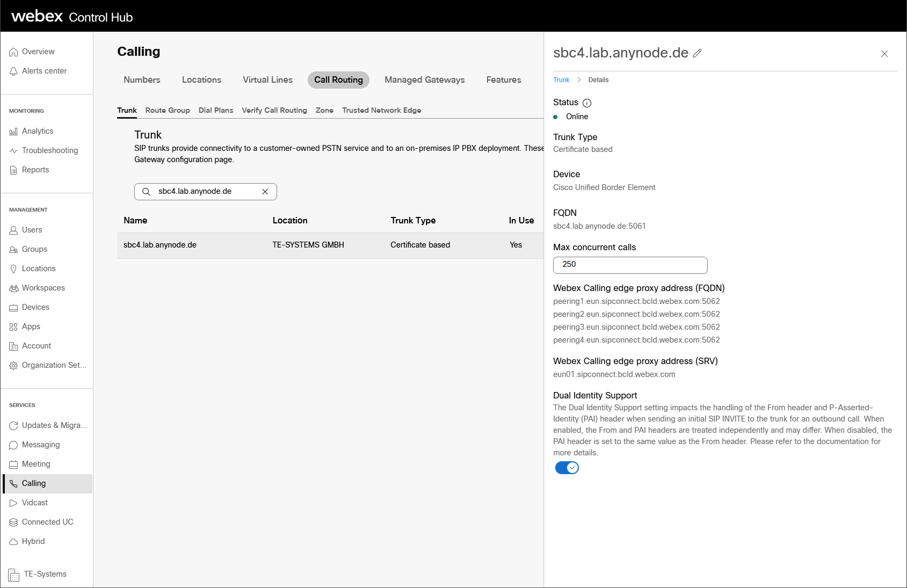The height and width of the screenshot is (588, 907).
Task: Click the Organization Settings gear icon
Action: [13, 366]
